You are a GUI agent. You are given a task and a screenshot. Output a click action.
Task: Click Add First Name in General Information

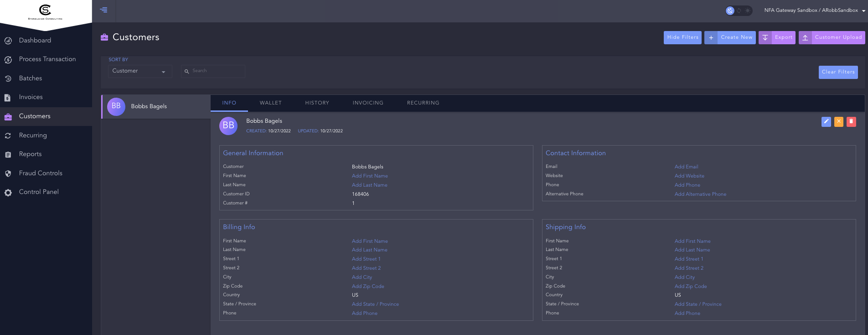pyautogui.click(x=370, y=176)
